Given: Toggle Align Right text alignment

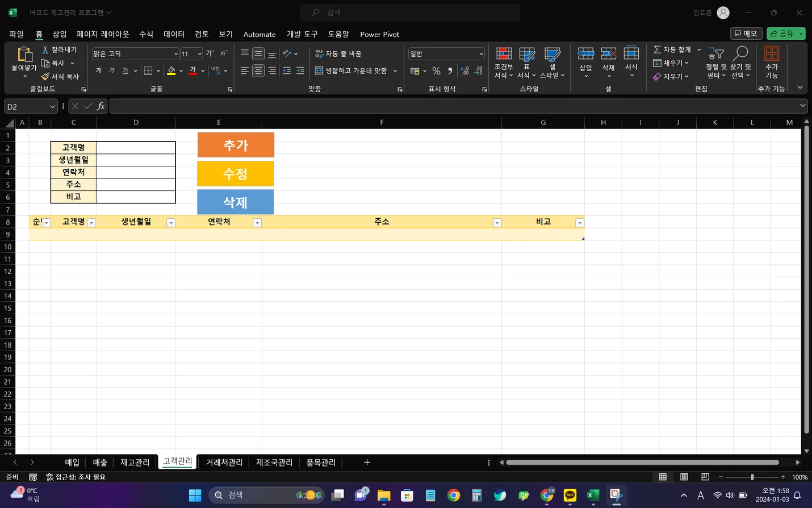Looking at the screenshot, I should pyautogui.click(x=272, y=70).
